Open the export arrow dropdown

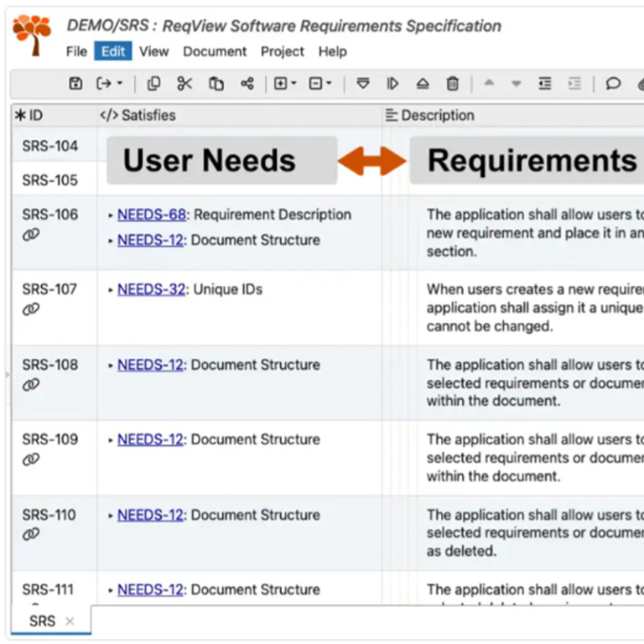109,84
